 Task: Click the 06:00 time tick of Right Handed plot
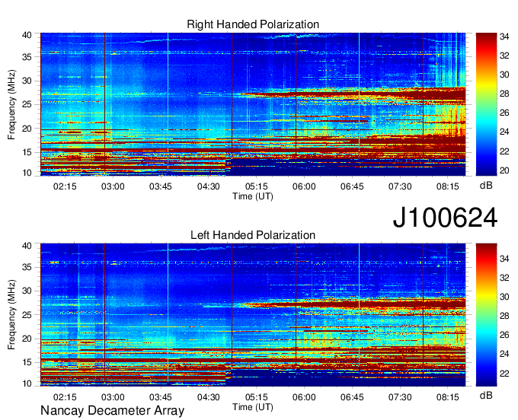pyautogui.click(x=304, y=186)
